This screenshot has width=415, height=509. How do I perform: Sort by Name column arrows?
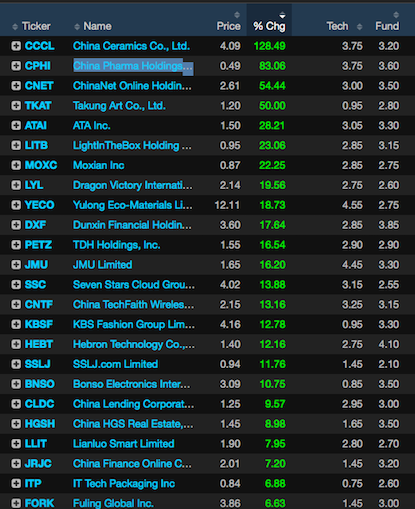(x=77, y=27)
